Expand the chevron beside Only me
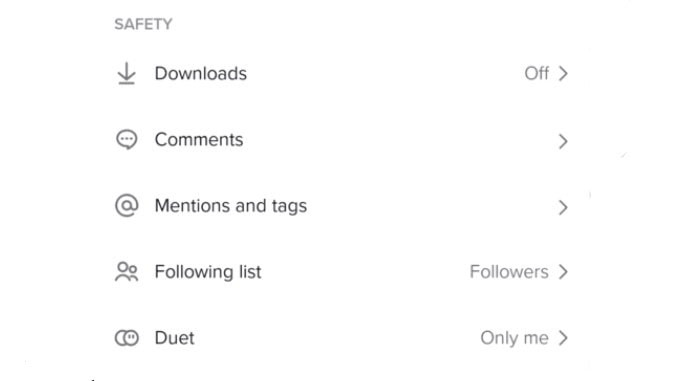This screenshot has height=381, width=700. (x=563, y=338)
